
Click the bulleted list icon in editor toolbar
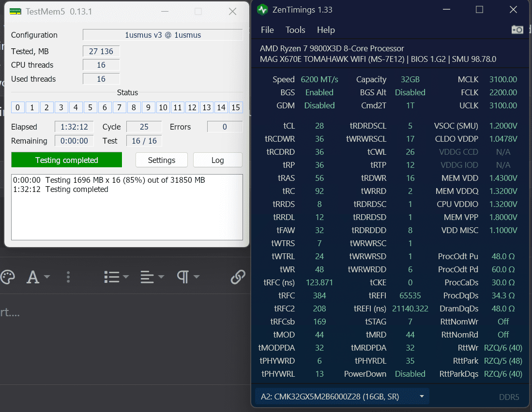(x=112, y=277)
